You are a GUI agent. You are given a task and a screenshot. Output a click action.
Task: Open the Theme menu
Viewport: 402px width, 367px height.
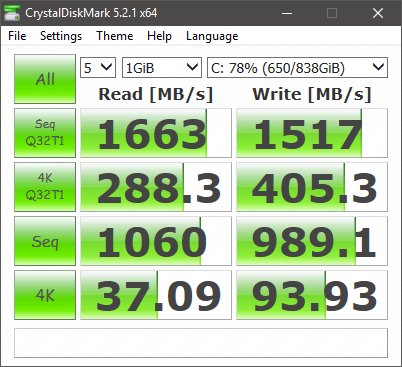tap(115, 36)
